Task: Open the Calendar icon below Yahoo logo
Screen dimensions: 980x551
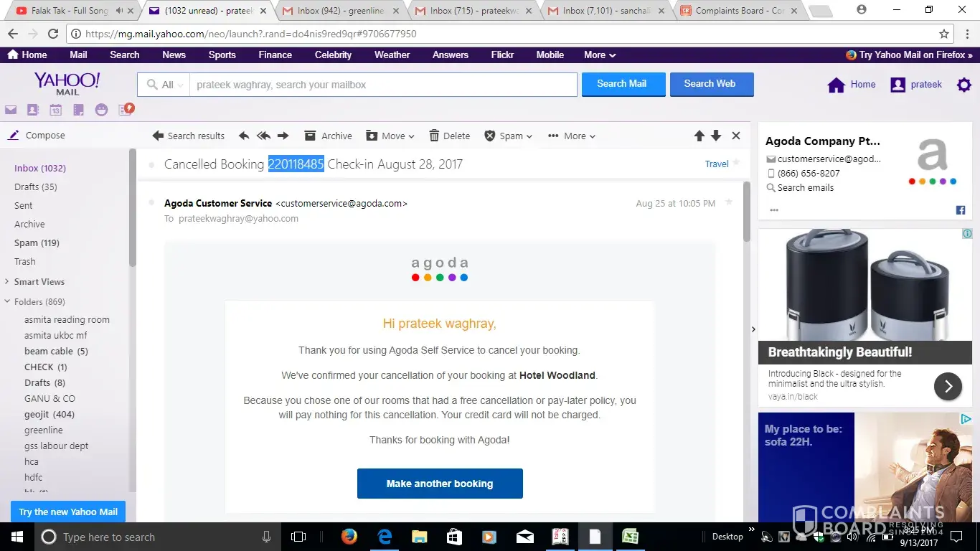Action: 55,110
